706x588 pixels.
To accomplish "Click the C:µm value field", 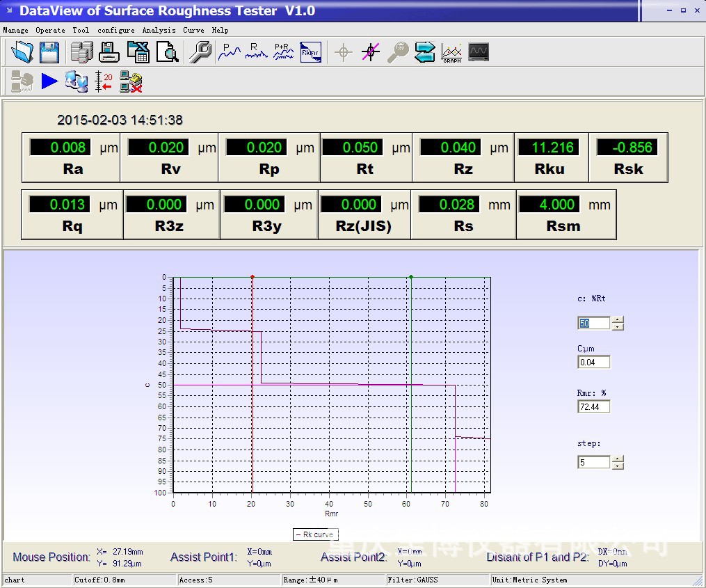I will click(x=593, y=362).
